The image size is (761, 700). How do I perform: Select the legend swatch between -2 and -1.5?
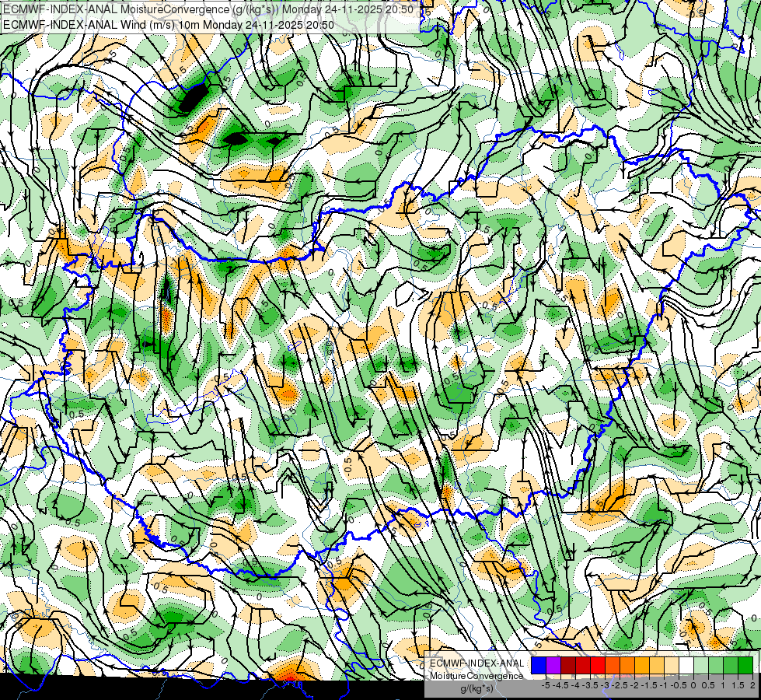point(642,666)
